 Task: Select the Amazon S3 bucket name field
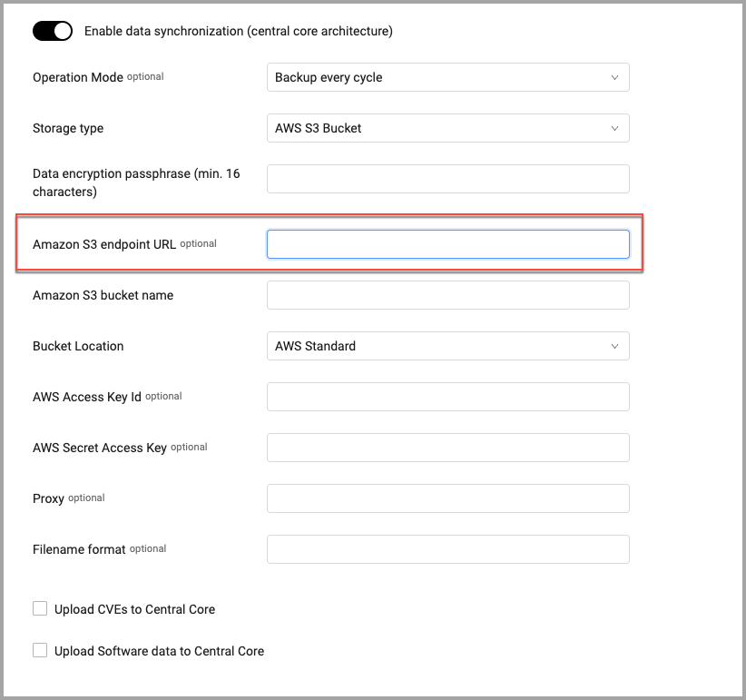coord(447,295)
